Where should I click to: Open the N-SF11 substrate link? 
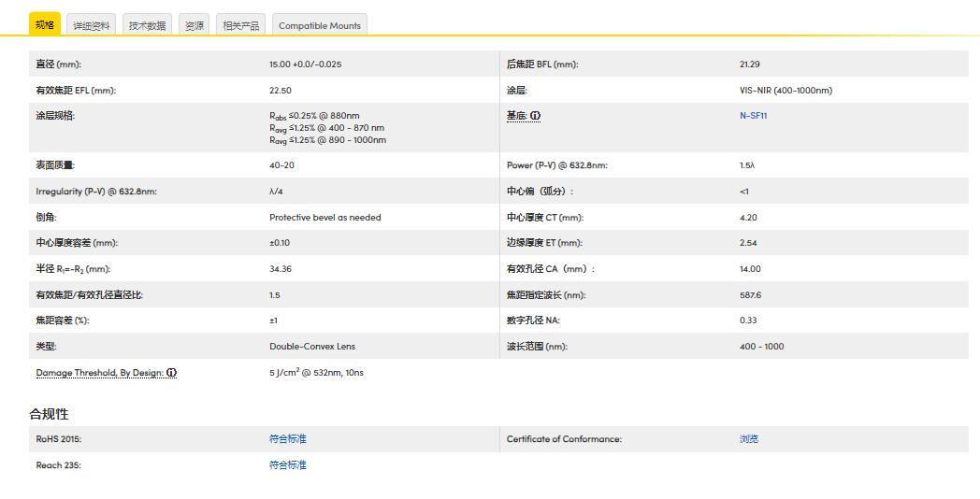(x=753, y=116)
